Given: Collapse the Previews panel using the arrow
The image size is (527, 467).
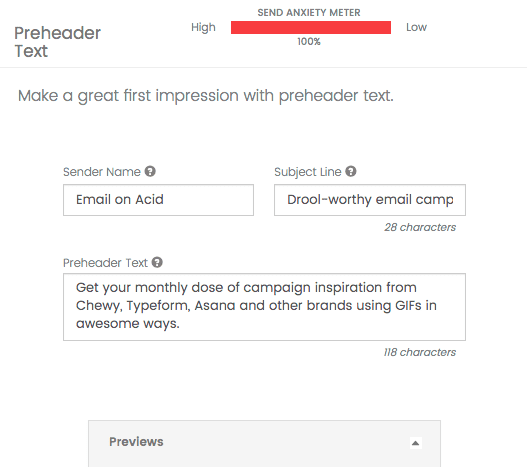Looking at the screenshot, I should coord(415,443).
